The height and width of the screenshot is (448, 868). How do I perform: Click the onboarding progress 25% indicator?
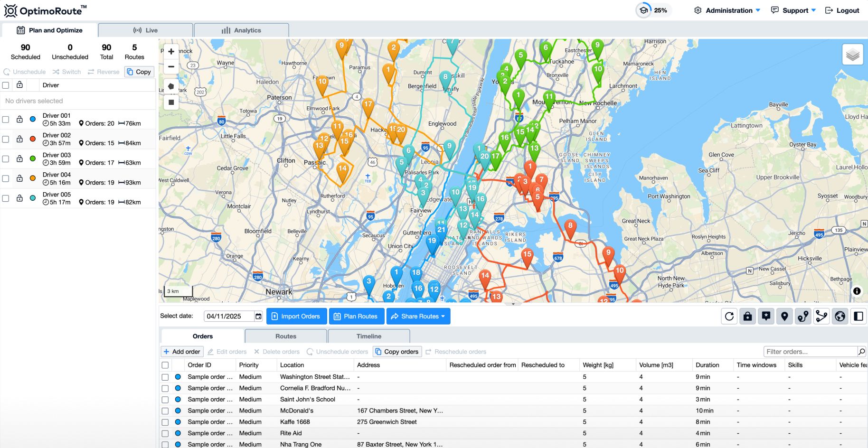[653, 10]
